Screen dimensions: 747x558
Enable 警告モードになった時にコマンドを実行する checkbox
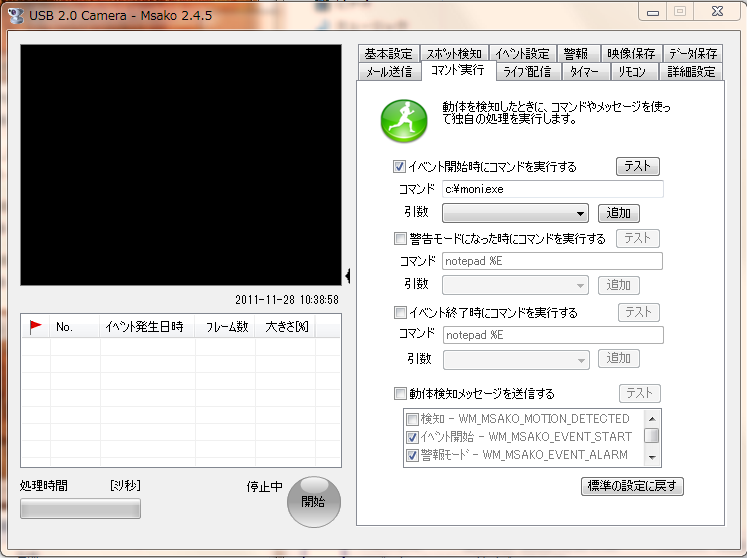400,239
